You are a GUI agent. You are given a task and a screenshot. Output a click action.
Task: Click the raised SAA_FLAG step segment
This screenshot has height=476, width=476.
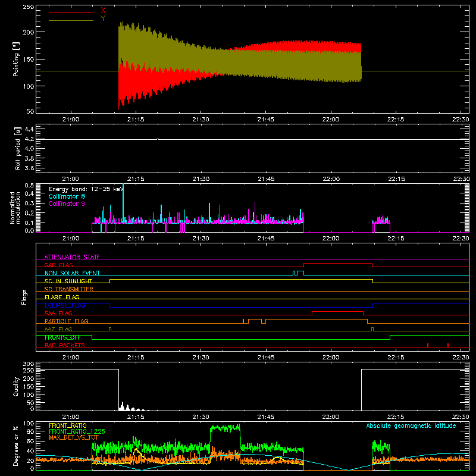click(337, 311)
